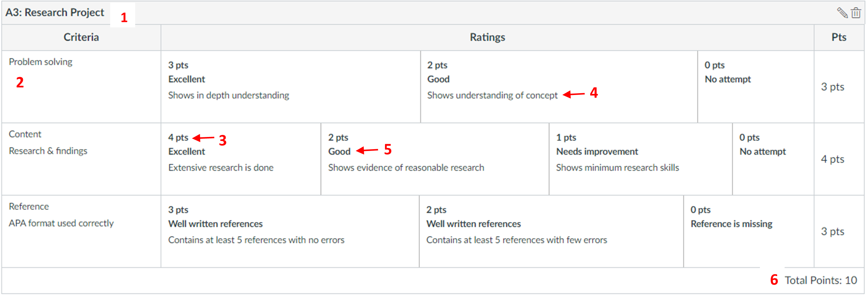Choose 2 pts Good rating for Content

435,159
